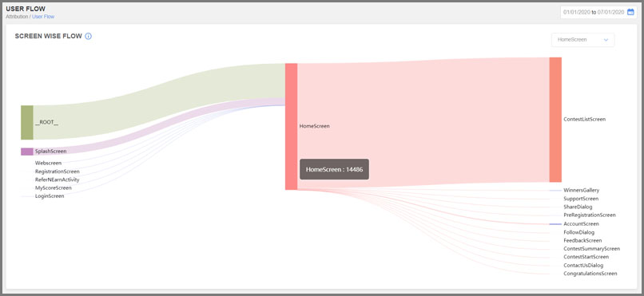Select the RegistrationScreen source label
The height and width of the screenshot is (296, 644).
click(x=57, y=172)
